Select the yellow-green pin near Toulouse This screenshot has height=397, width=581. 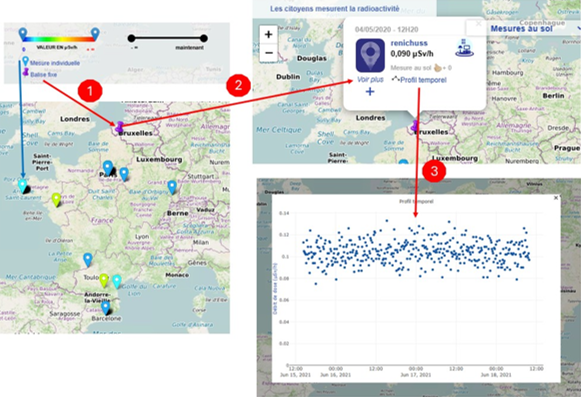(104, 280)
